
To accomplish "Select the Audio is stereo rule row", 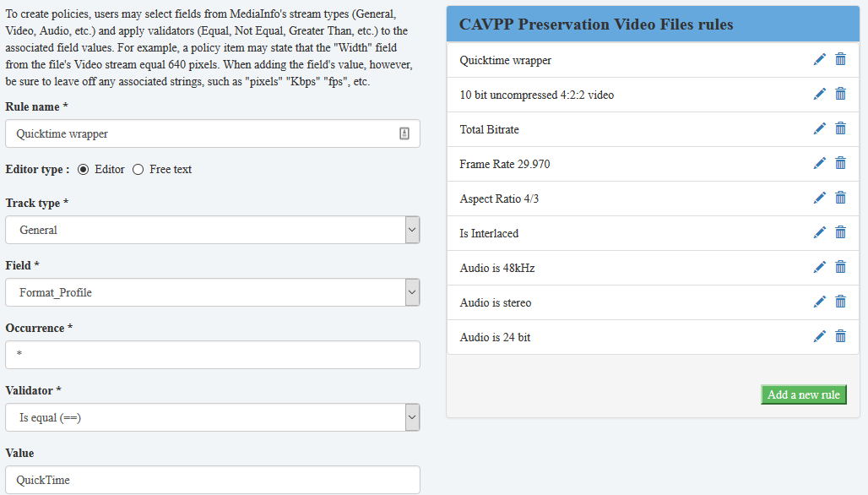I will click(x=653, y=302).
